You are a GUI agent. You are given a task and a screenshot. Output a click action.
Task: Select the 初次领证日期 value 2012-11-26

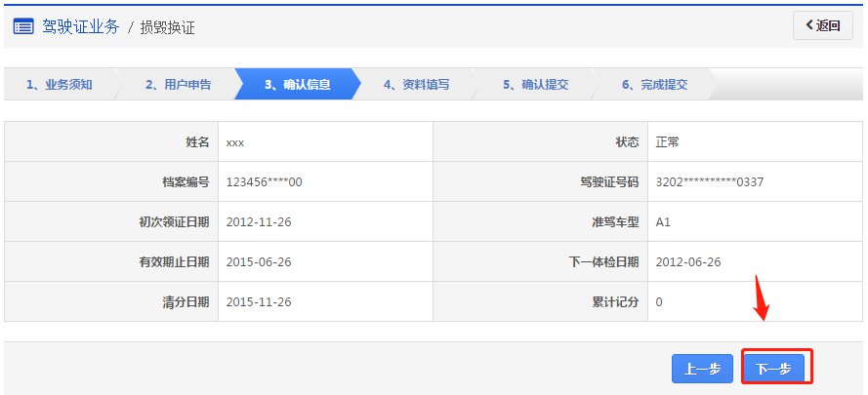[258, 222]
